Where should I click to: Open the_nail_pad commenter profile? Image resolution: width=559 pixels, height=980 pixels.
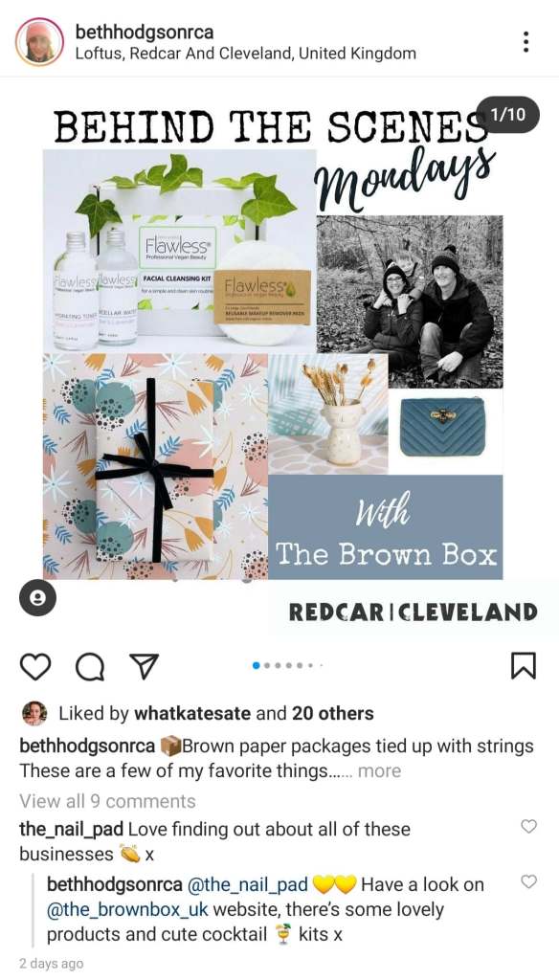[71, 830]
